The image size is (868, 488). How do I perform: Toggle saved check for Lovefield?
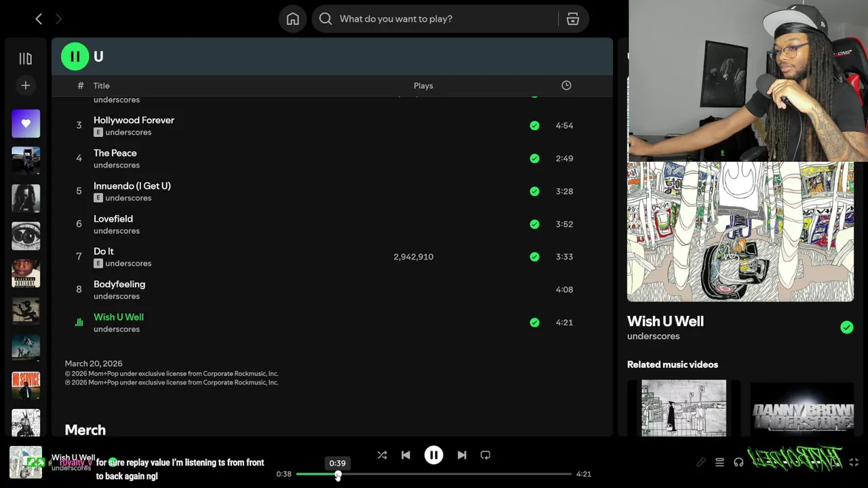(534, 224)
